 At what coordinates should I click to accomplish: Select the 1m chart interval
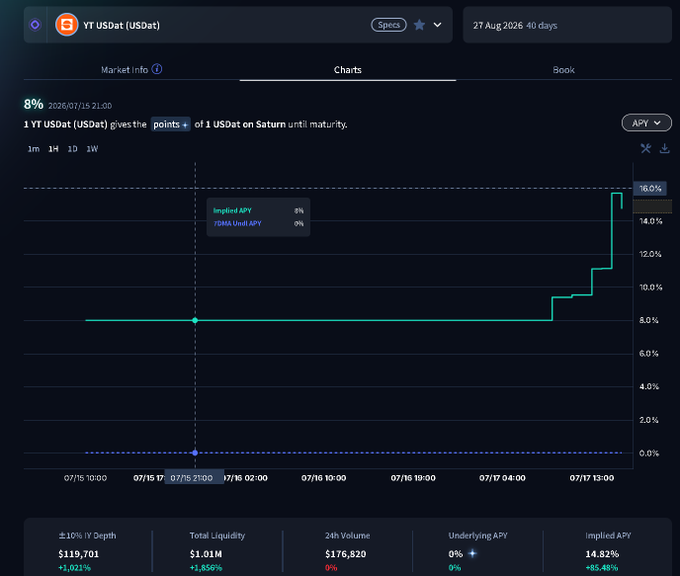pos(33,149)
